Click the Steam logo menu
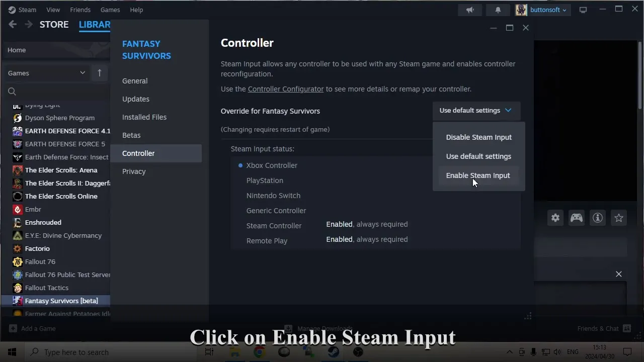 [x=22, y=10]
